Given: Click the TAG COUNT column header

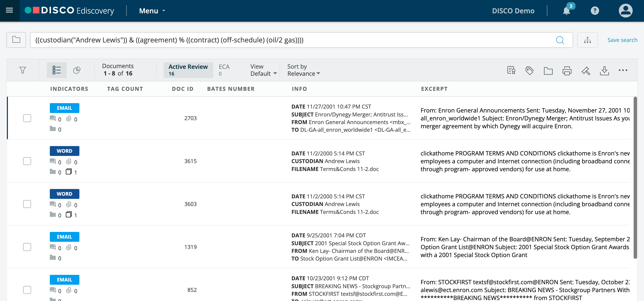Looking at the screenshot, I should tap(125, 89).
